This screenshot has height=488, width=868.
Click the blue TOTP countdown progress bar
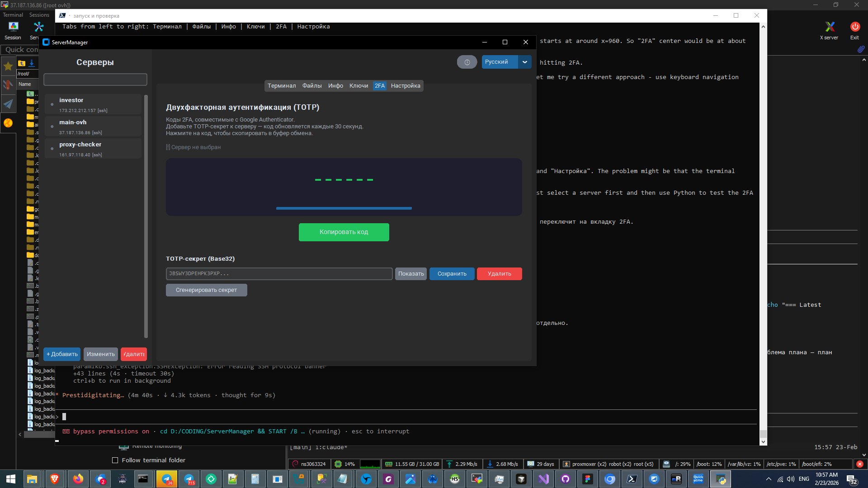click(x=344, y=208)
